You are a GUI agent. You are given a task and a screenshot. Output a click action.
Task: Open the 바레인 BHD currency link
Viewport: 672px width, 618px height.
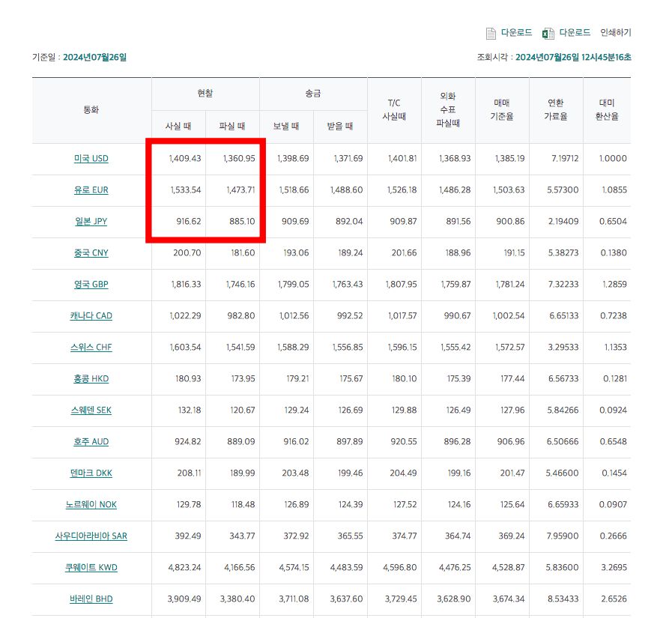[91, 599]
